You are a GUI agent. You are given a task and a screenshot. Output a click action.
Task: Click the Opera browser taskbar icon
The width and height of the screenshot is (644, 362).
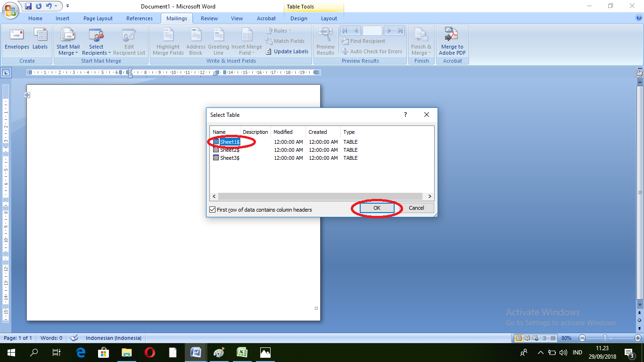(x=150, y=352)
